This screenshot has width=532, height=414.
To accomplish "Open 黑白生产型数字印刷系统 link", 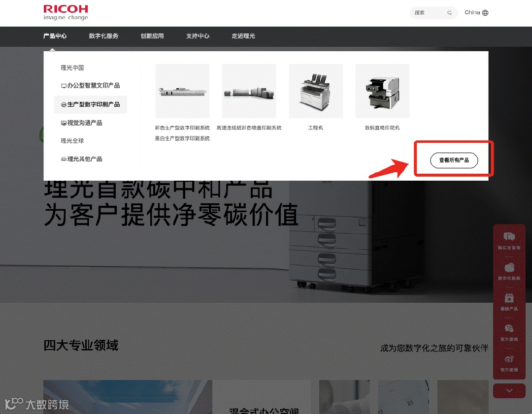I will [183, 138].
